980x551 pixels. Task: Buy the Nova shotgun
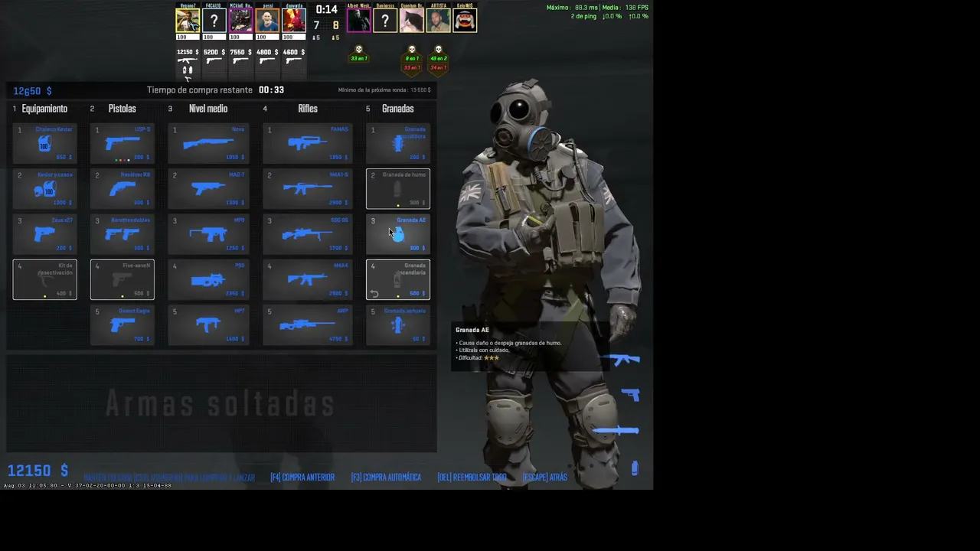(x=208, y=143)
